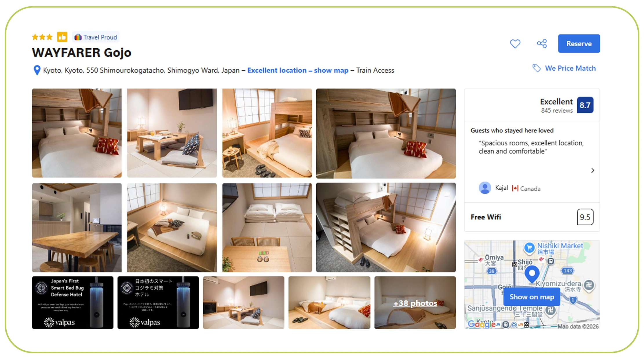Screen dimensions: 644x359
Task: Click the yellow thumbs-up preferred badge
Action: [x=62, y=37]
